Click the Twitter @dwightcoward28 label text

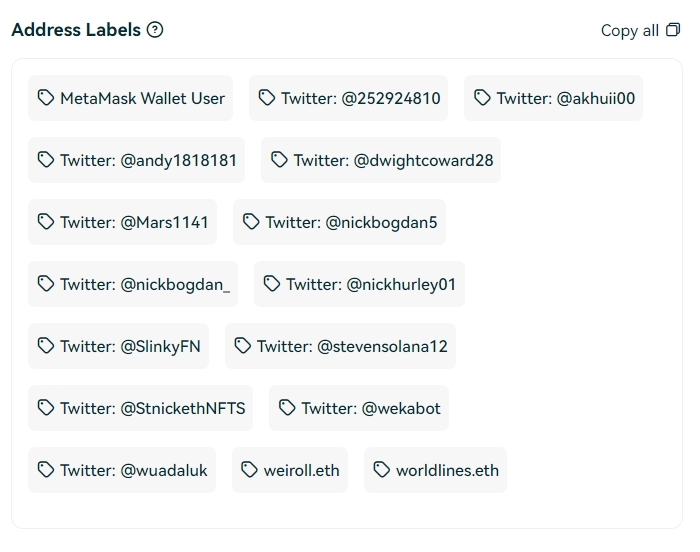pyautogui.click(x=393, y=160)
